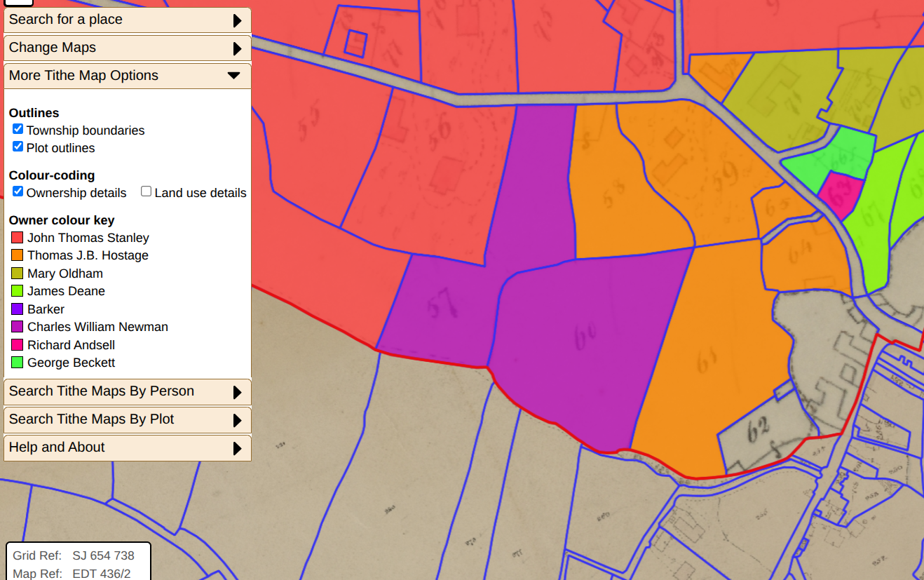
Task: Click the 'Mary Oldham' owner name
Action: pos(65,274)
